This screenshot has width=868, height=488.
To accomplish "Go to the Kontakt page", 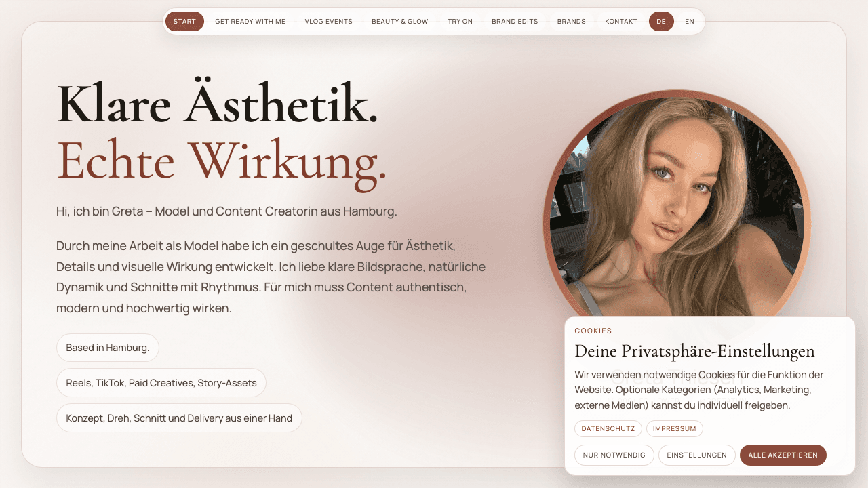I will coord(621,22).
